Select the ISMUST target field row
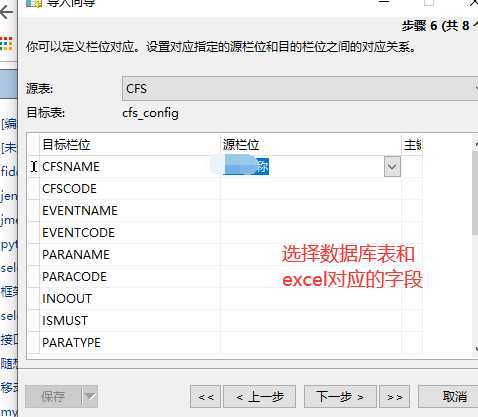 (130, 321)
